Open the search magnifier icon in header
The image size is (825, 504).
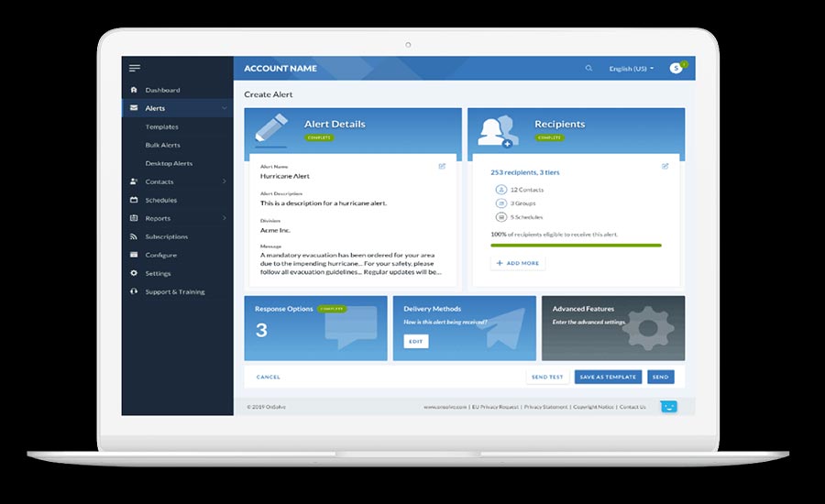coord(588,69)
